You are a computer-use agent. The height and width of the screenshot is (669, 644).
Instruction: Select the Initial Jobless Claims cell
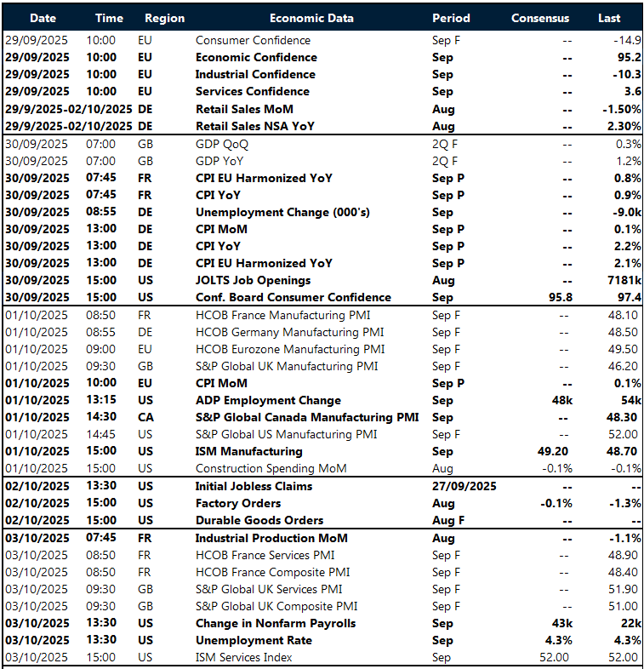click(x=254, y=486)
